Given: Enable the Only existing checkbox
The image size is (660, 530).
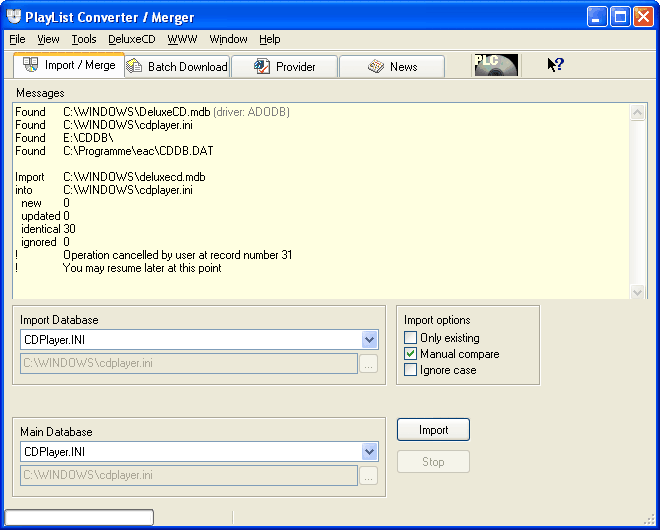Looking at the screenshot, I should pos(411,338).
